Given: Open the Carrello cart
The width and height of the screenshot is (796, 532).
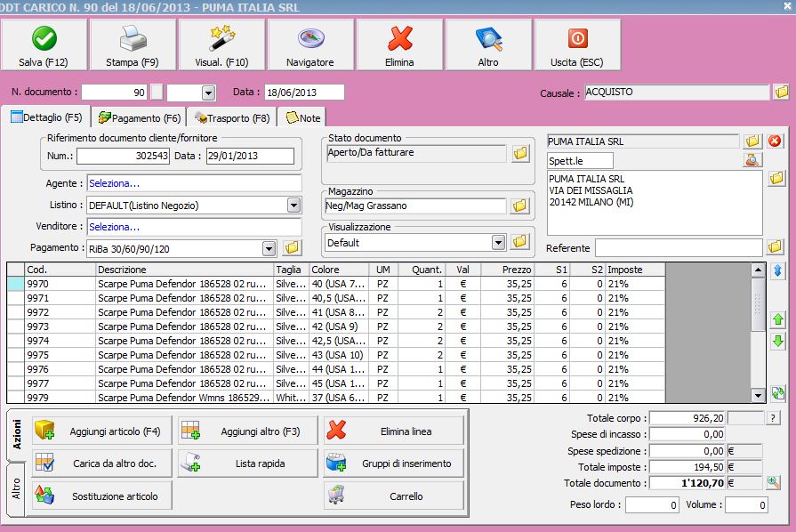Looking at the screenshot, I should point(394,496).
